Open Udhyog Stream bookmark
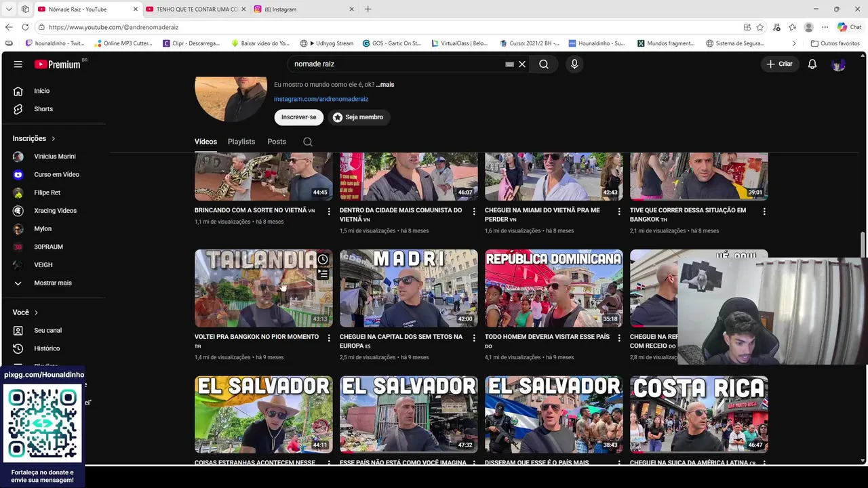The width and height of the screenshot is (868, 488). click(x=327, y=43)
